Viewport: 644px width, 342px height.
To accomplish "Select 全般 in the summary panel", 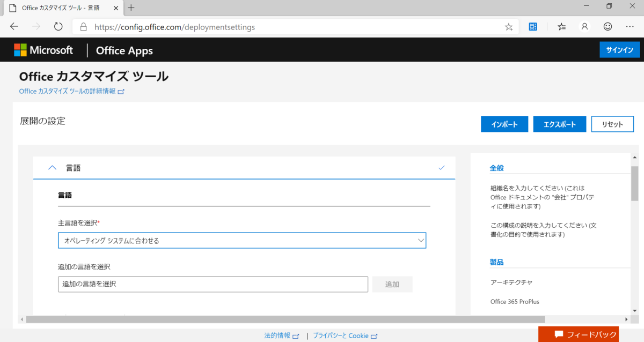I will (x=497, y=168).
